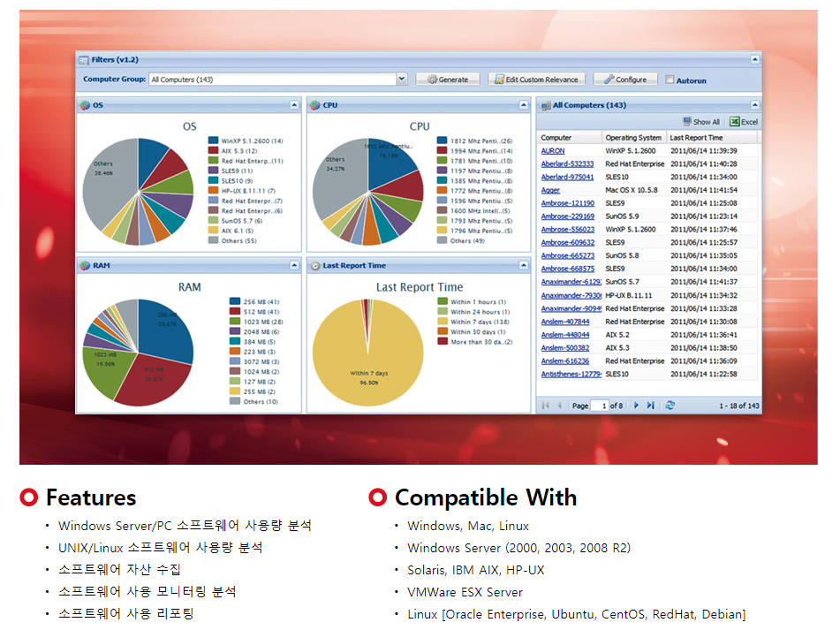Image resolution: width=840 pixels, height=630 pixels.
Task: Collapse the OS chart panel
Action: [x=294, y=105]
